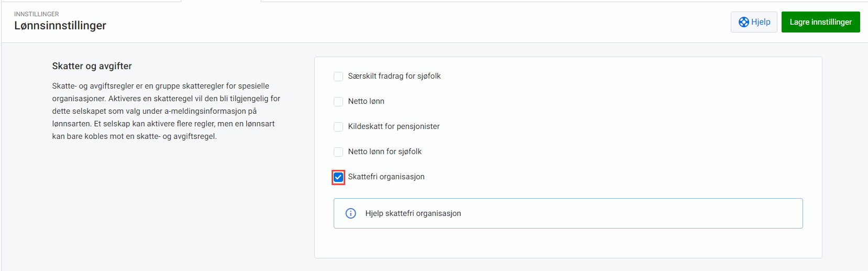Open Hjelp skattefri organisasjon text link

pos(413,213)
